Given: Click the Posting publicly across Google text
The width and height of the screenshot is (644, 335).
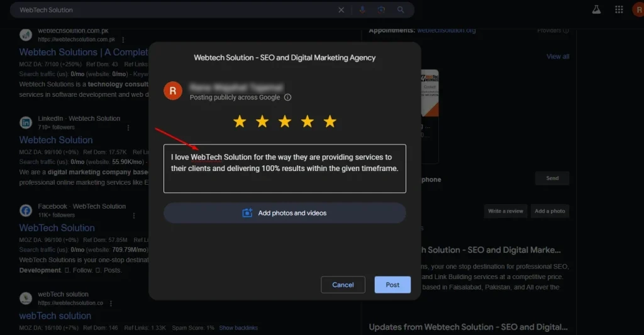Looking at the screenshot, I should click(x=235, y=97).
